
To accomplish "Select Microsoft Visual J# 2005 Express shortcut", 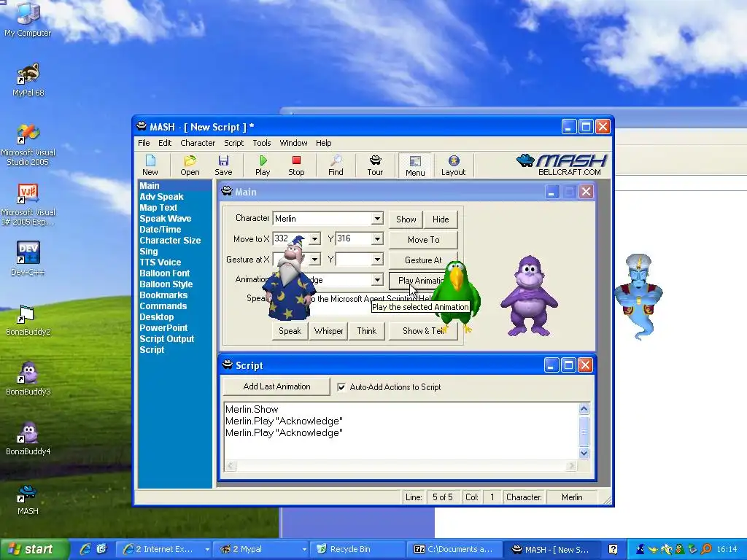I will tap(28, 205).
